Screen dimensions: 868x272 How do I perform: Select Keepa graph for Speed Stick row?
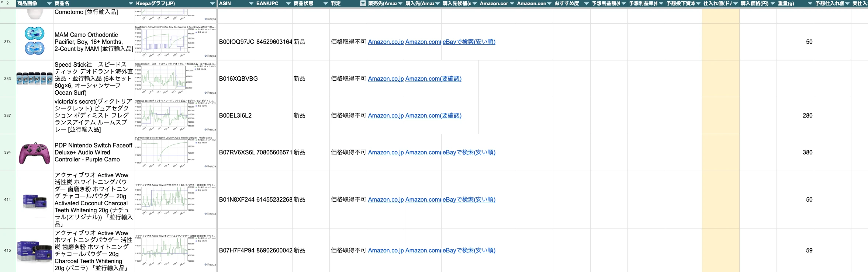coord(176,79)
